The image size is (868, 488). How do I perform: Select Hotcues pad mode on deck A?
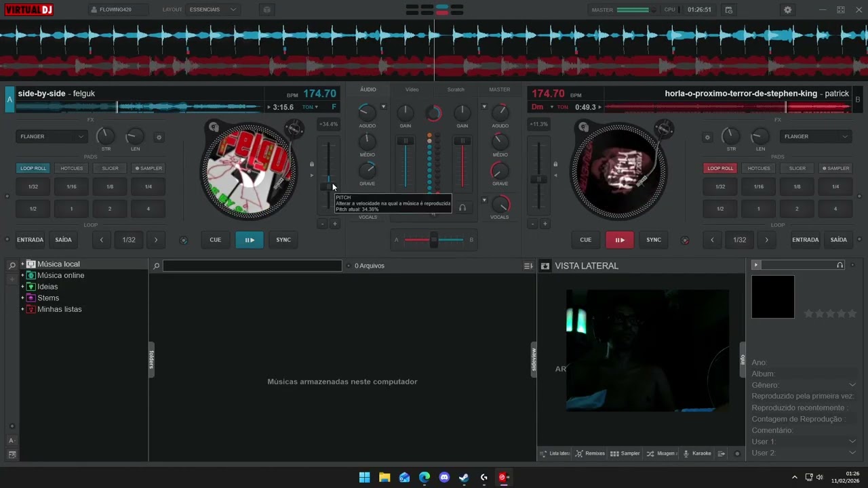click(x=72, y=168)
